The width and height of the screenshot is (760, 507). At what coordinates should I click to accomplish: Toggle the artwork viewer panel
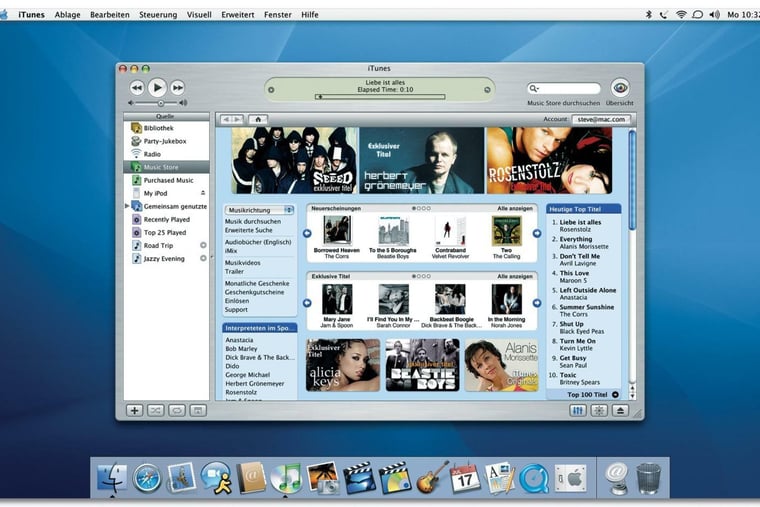pyautogui.click(x=197, y=410)
